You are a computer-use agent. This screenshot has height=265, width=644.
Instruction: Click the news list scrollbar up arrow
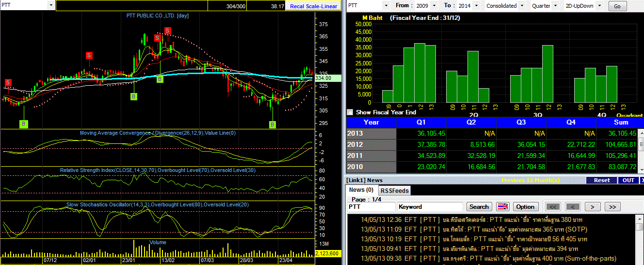pyautogui.click(x=640, y=218)
